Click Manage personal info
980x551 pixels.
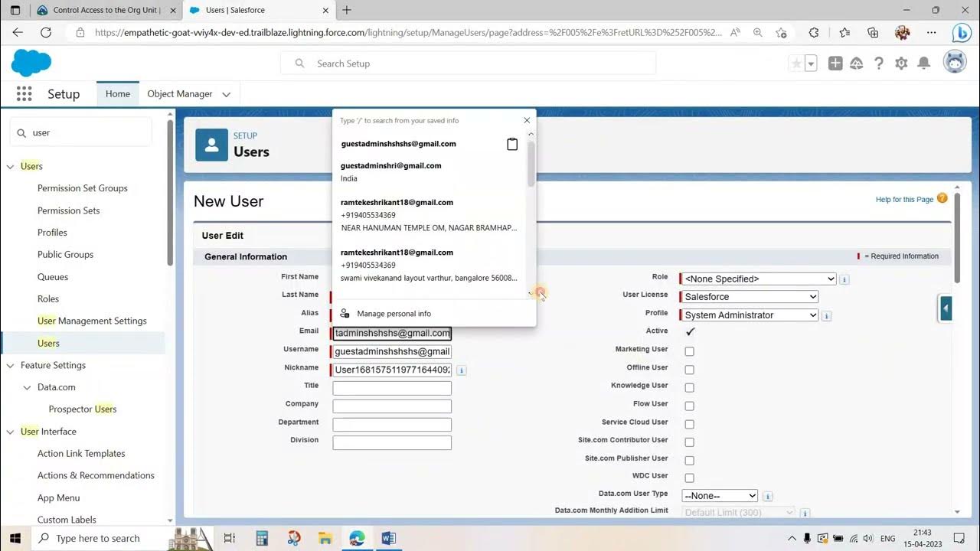coord(394,314)
